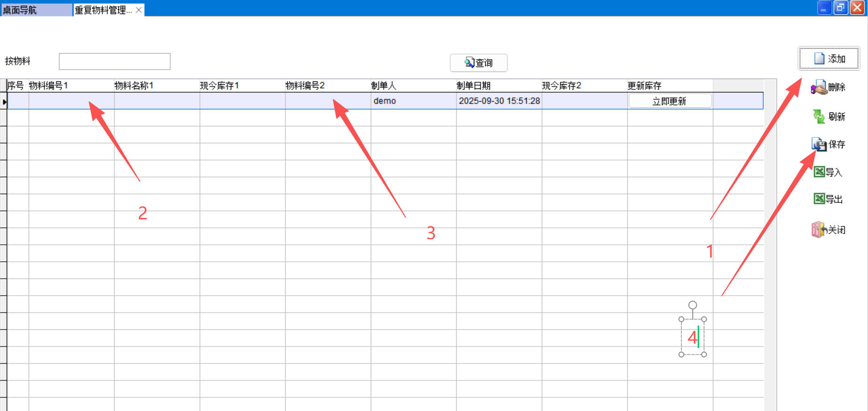Select the first row 物料编号1 cell

coord(71,101)
